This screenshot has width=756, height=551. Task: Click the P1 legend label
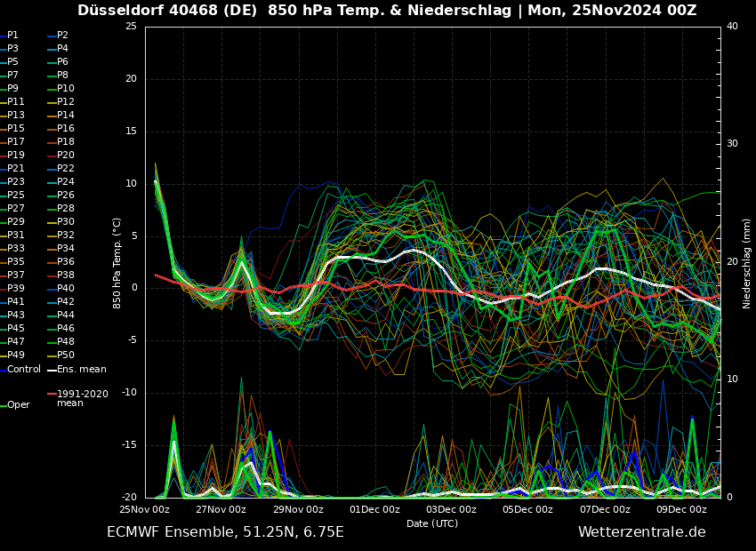12,36
